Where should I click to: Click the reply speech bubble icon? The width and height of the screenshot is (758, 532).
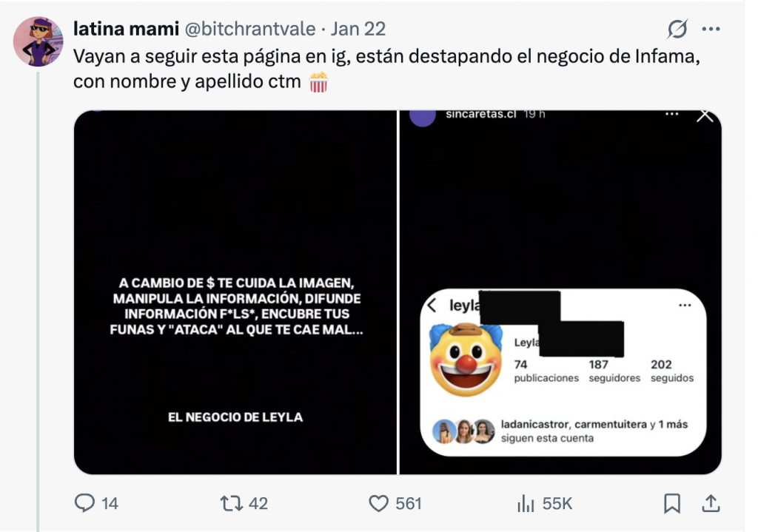84,503
